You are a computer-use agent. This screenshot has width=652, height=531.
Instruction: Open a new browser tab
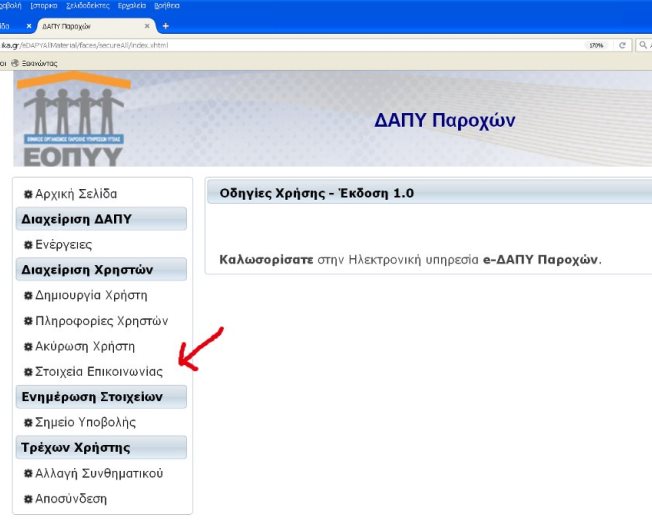[165, 26]
